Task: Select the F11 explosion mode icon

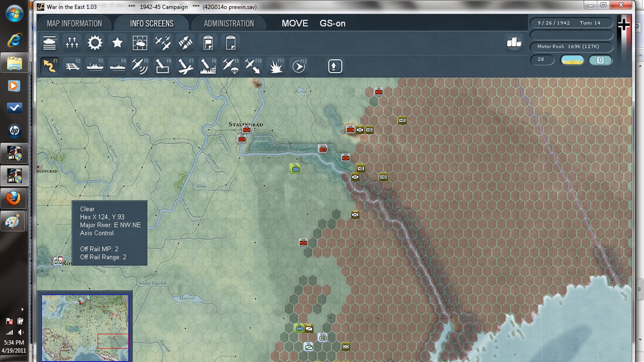Action: 276,66
